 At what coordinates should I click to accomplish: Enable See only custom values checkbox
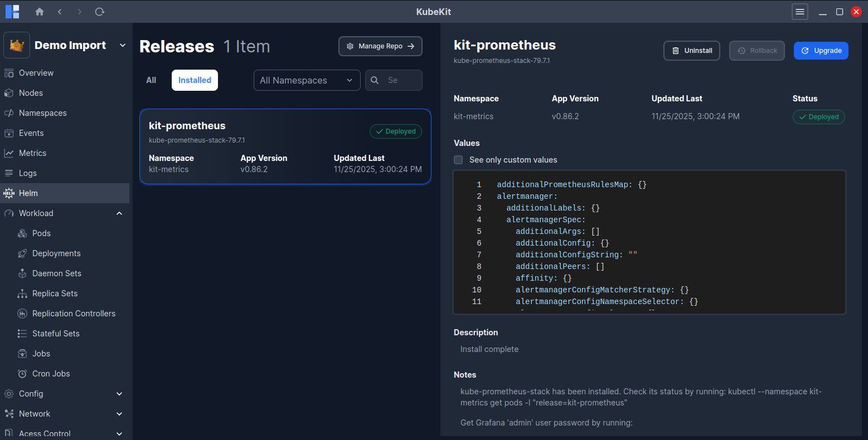tap(458, 160)
